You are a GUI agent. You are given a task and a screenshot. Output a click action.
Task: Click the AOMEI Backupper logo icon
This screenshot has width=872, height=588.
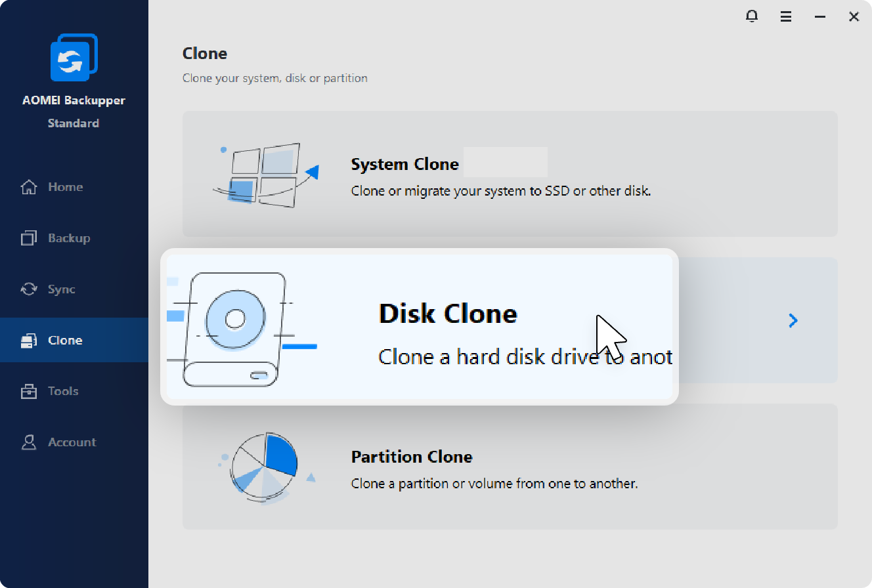tap(74, 57)
